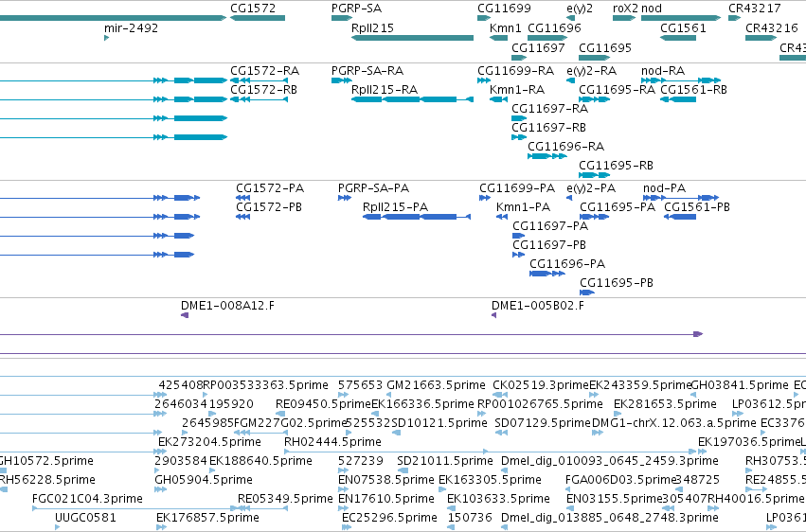Viewport: 806px width, 532px height.
Task: Select the CG11699-PA protein label
Action: coord(517,188)
